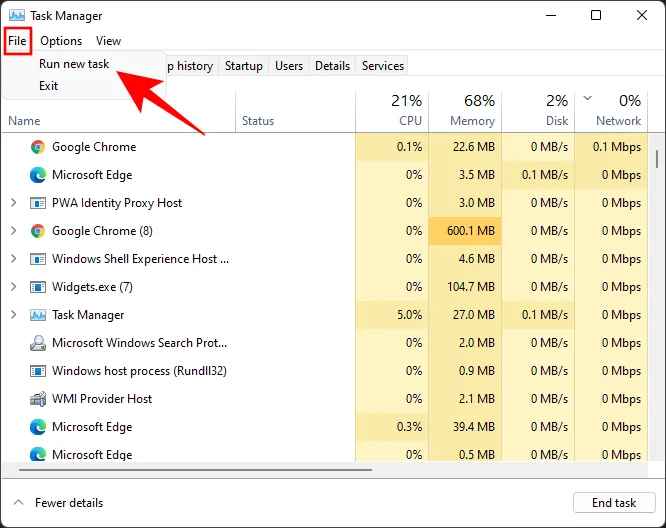The height and width of the screenshot is (528, 666).
Task: Click the PWA Identity Proxy Host icon
Action: coord(38,203)
